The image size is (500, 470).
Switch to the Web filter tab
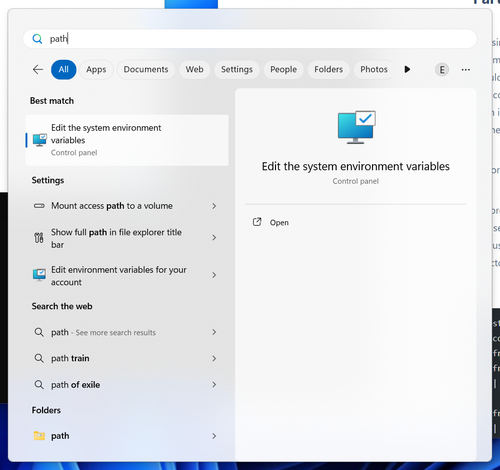195,69
